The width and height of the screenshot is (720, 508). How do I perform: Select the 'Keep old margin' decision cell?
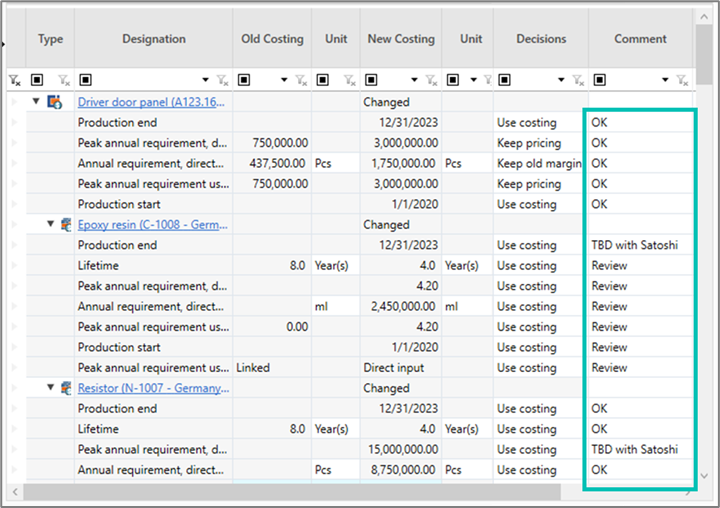541,164
